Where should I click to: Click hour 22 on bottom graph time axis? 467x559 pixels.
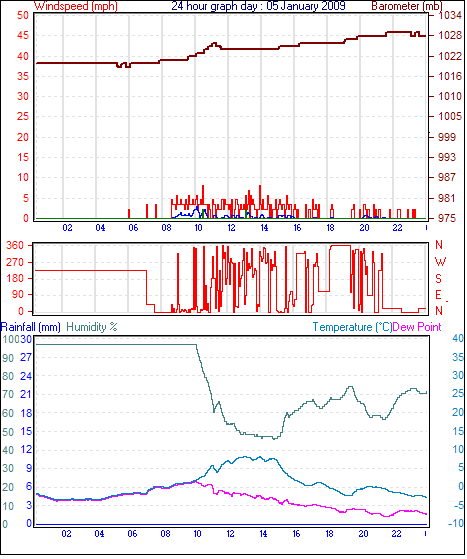(397, 534)
